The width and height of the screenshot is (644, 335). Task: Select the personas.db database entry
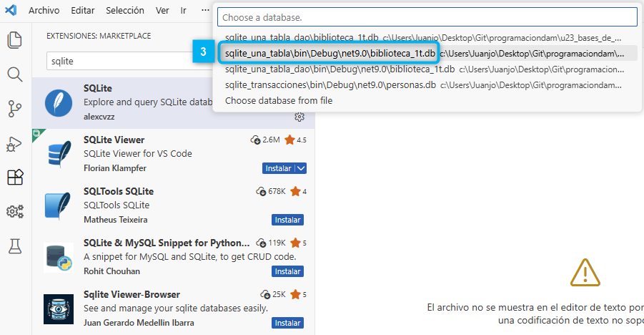330,85
